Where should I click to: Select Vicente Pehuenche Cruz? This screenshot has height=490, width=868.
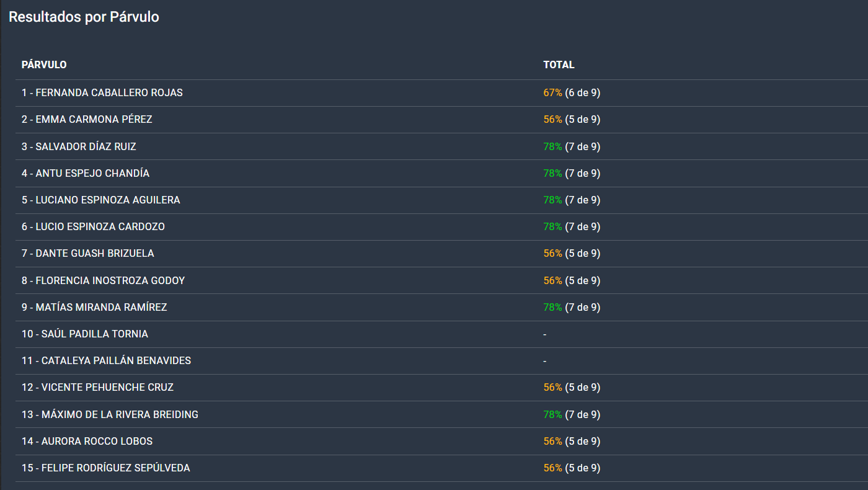click(x=97, y=388)
